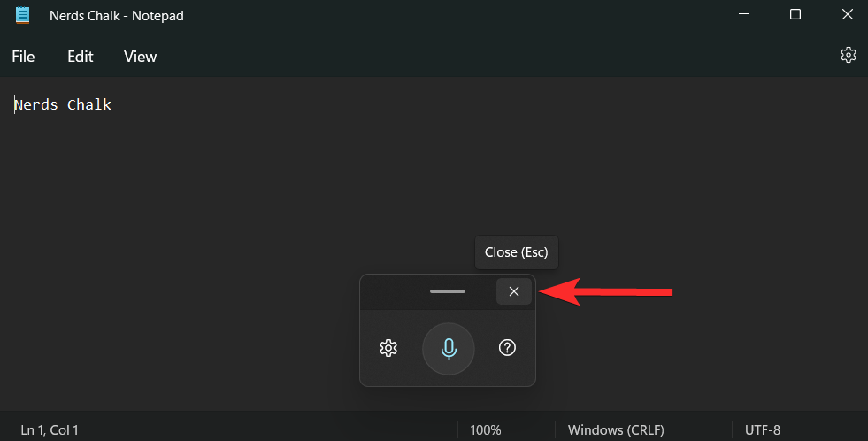Open the Edit menu
Screen dimensions: 868x441
pyautogui.click(x=81, y=57)
